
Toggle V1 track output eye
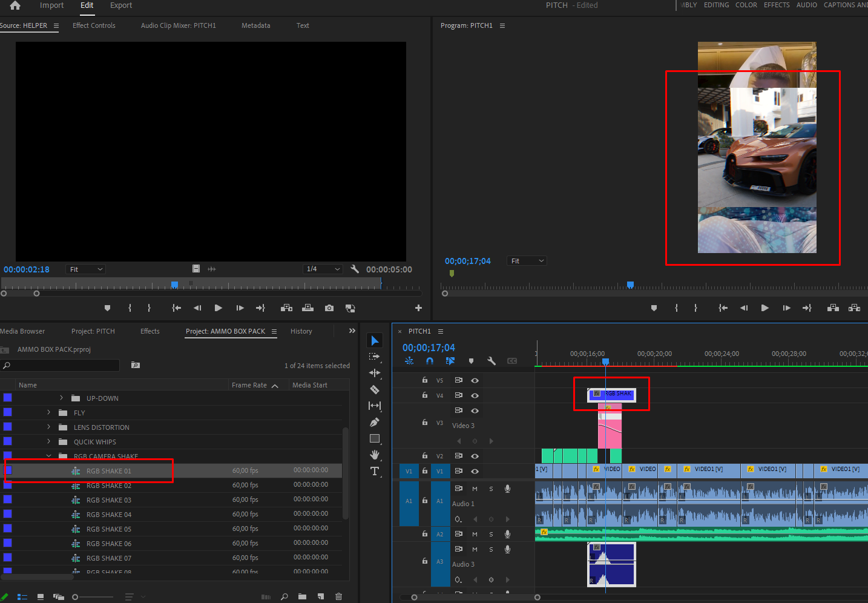(x=475, y=471)
